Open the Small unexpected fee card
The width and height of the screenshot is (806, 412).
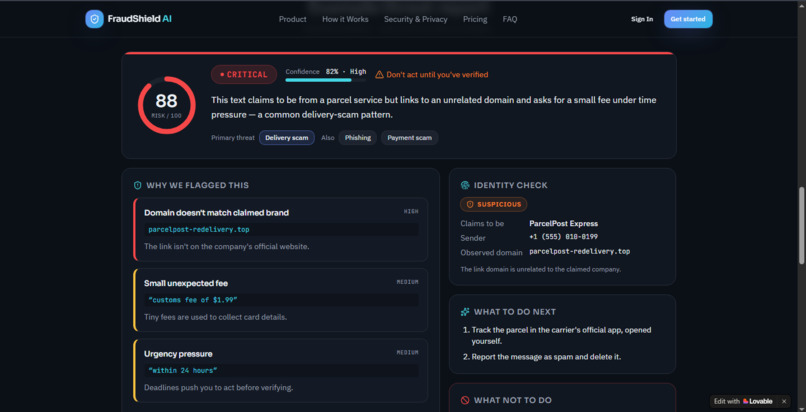pos(281,300)
